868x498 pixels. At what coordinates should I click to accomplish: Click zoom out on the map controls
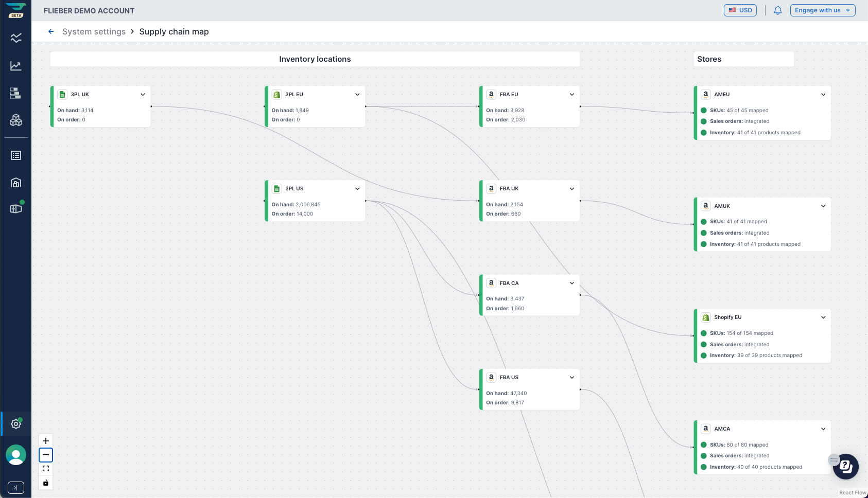45,455
